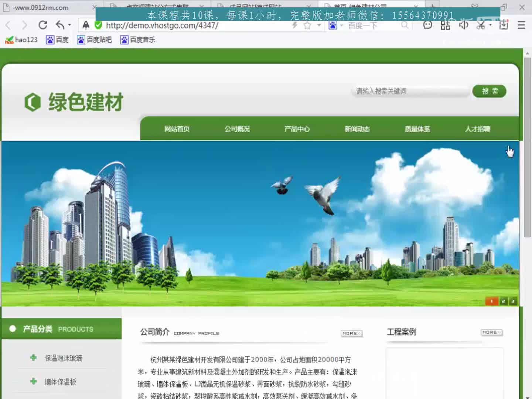Click the scissors screenshot tool icon
This screenshot has height=399, width=532.
coord(481,25)
